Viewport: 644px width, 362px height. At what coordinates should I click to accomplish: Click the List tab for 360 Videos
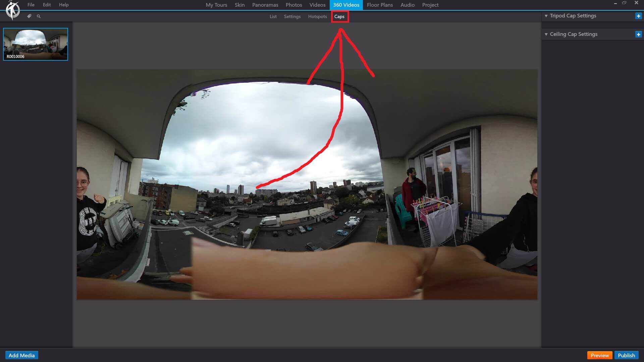[273, 16]
